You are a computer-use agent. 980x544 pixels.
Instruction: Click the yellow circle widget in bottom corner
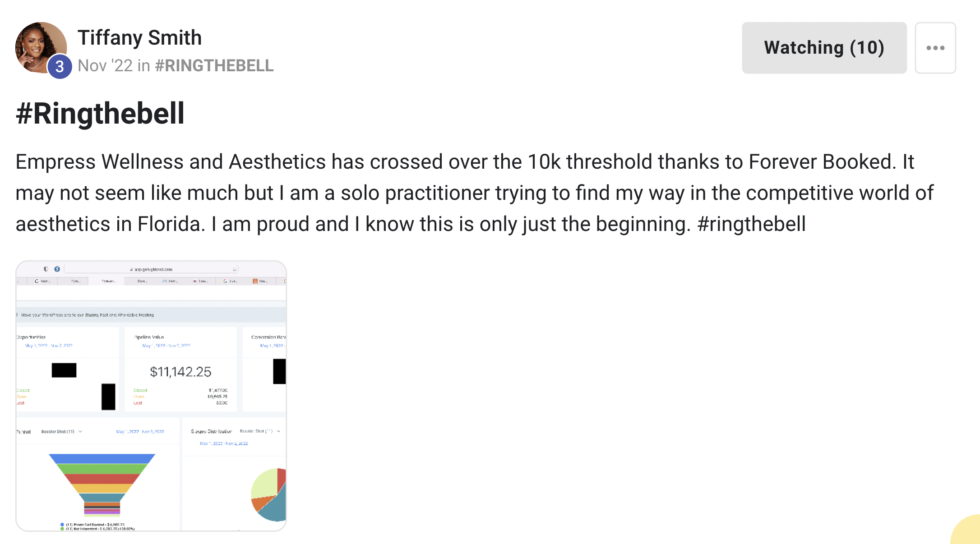pyautogui.click(x=966, y=530)
